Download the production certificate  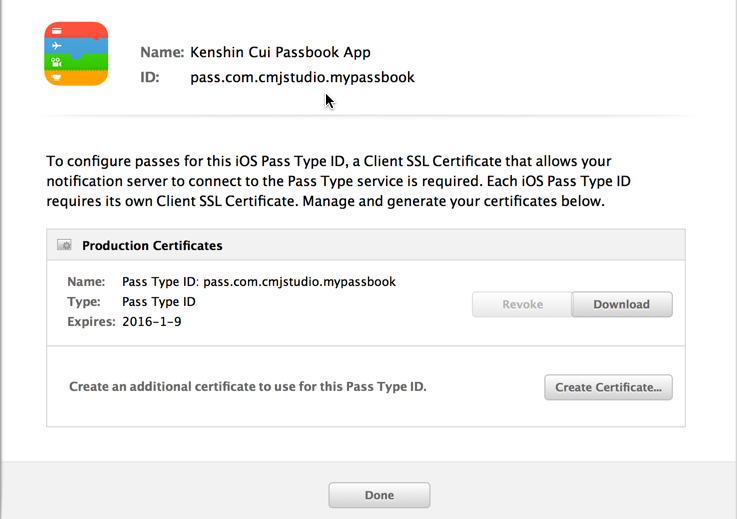point(621,305)
